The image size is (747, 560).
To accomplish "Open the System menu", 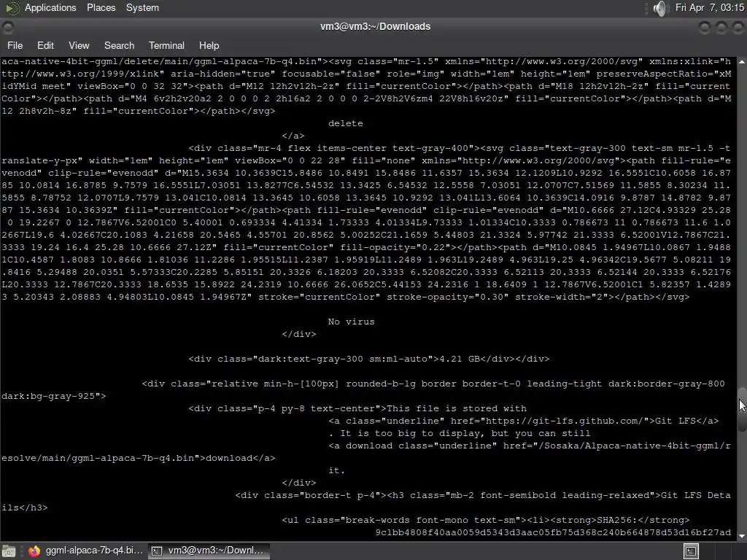I will pos(142,7).
